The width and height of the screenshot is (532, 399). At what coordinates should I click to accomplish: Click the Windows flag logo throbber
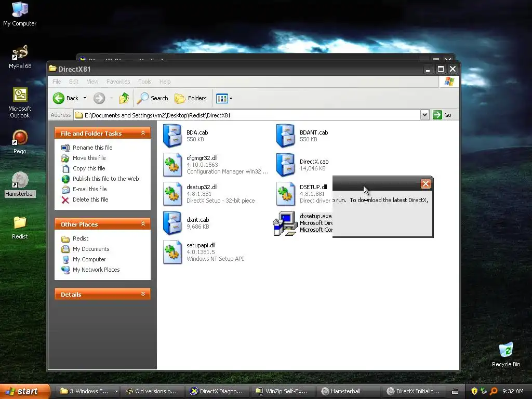(x=449, y=82)
